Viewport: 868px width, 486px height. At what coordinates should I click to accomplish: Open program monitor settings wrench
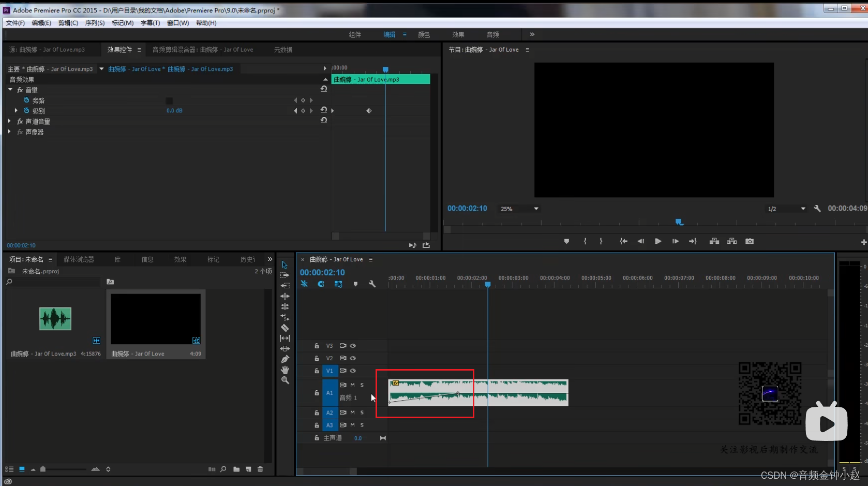coord(817,209)
